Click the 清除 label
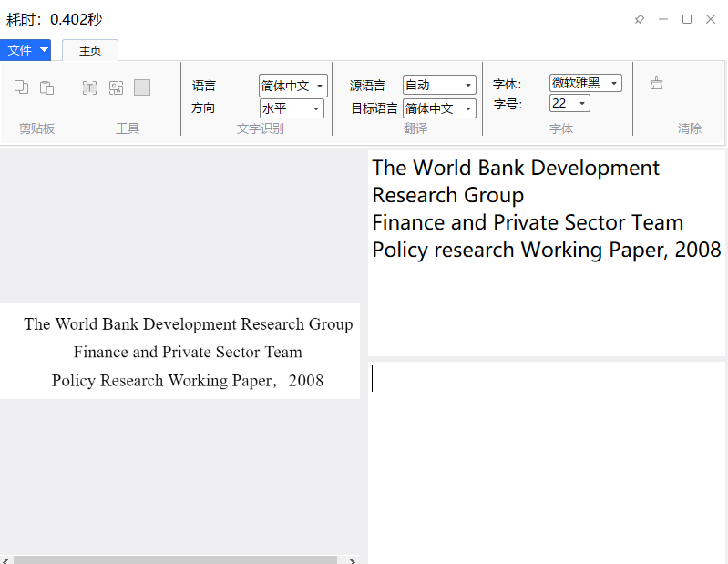 [x=689, y=128]
